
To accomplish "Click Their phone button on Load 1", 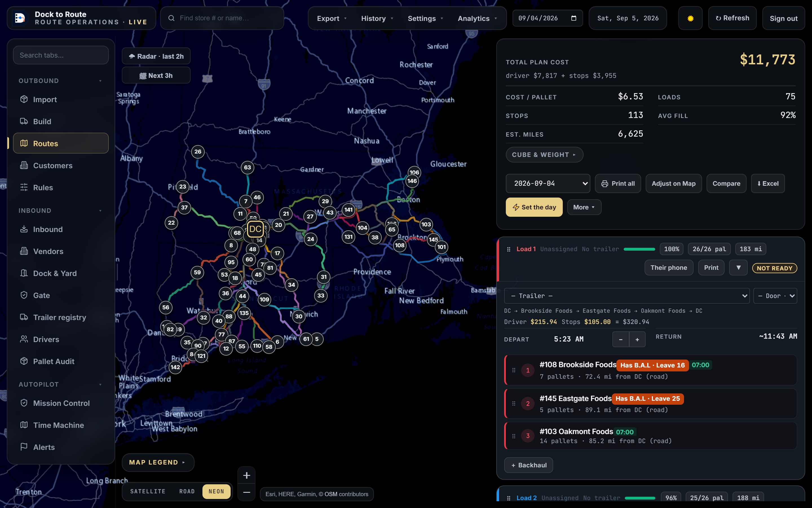I will point(669,268).
